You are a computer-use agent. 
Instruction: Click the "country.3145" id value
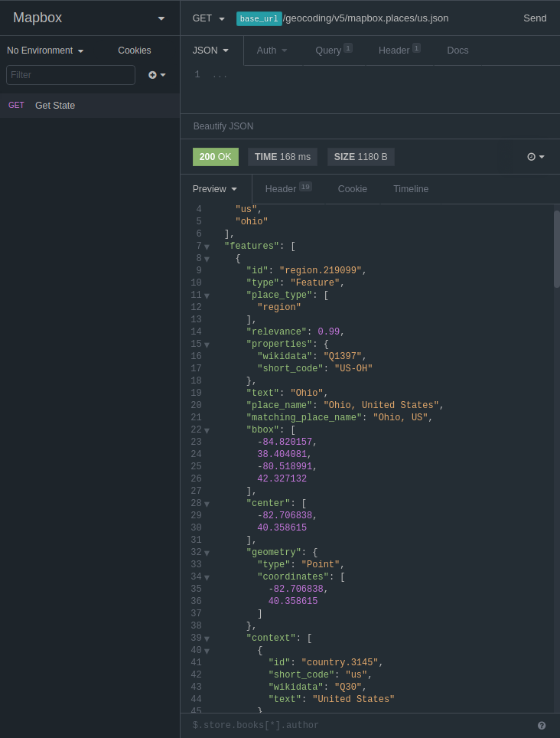[x=340, y=662]
